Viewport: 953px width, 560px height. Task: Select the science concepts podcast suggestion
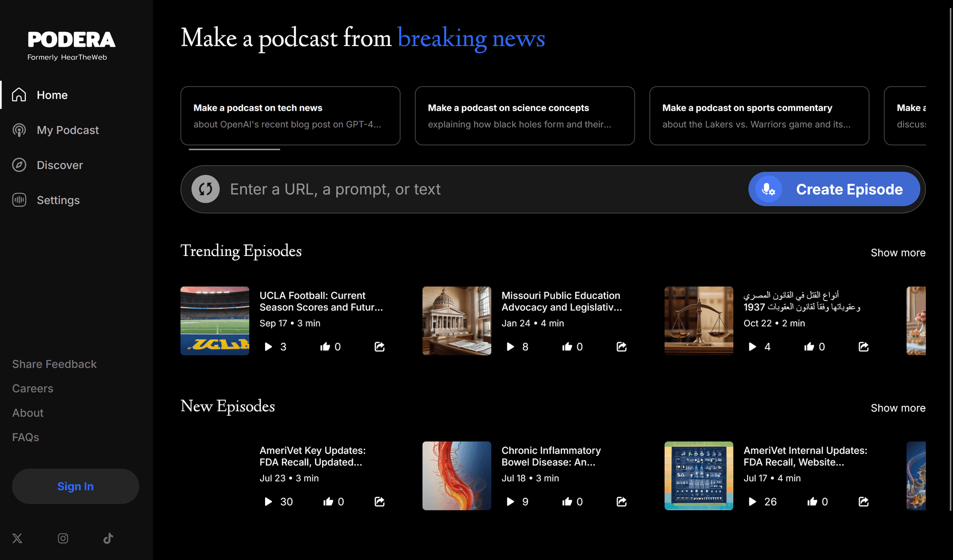525,116
